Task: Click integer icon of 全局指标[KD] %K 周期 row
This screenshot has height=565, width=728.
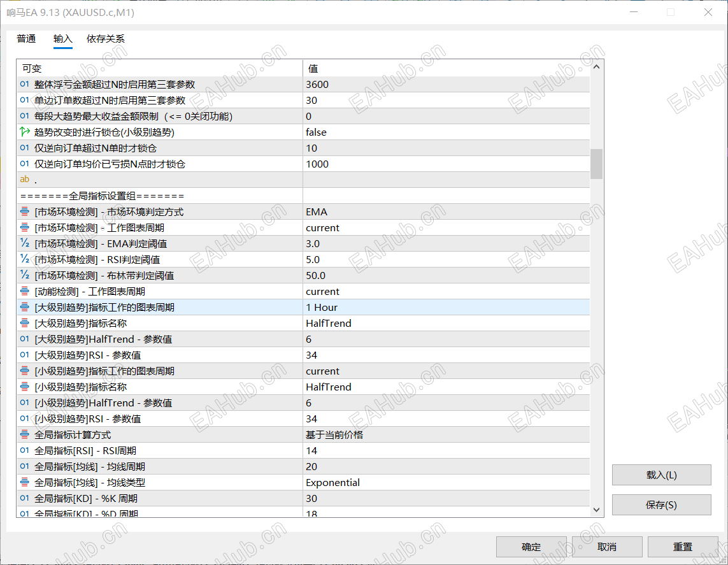Action: click(x=25, y=498)
